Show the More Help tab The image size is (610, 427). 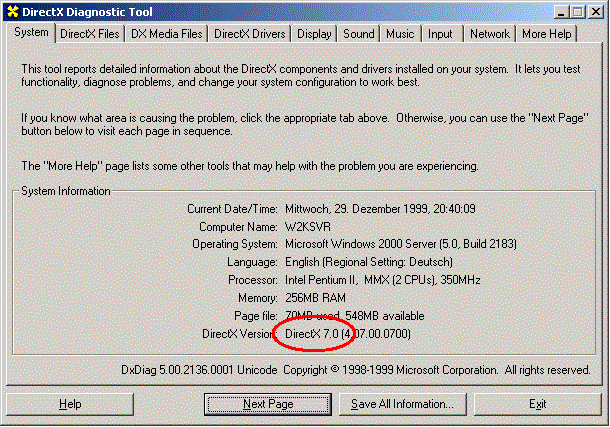[547, 34]
